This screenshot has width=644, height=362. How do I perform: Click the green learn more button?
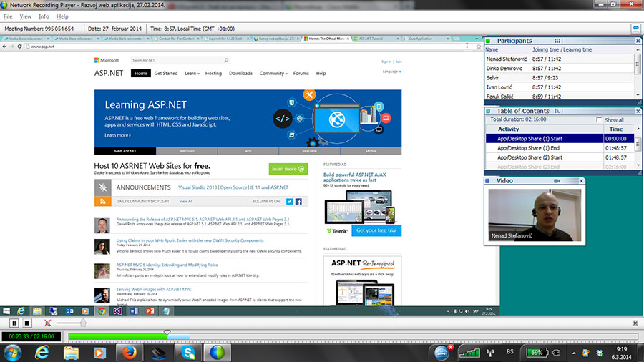click(288, 169)
